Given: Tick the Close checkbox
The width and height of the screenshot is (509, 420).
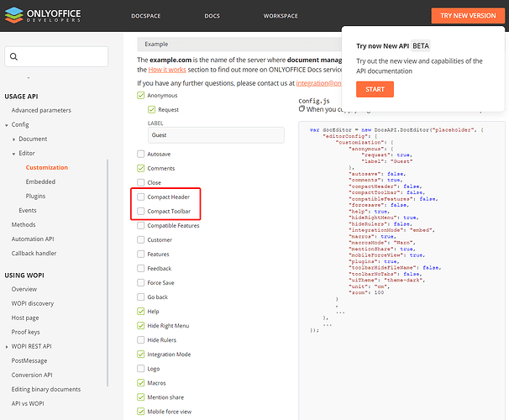Looking at the screenshot, I should 140,182.
